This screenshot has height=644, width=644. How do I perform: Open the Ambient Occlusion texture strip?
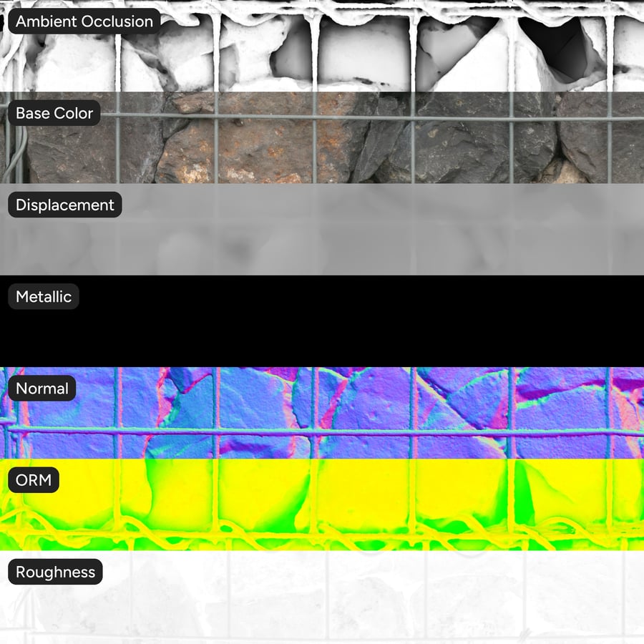[322, 46]
